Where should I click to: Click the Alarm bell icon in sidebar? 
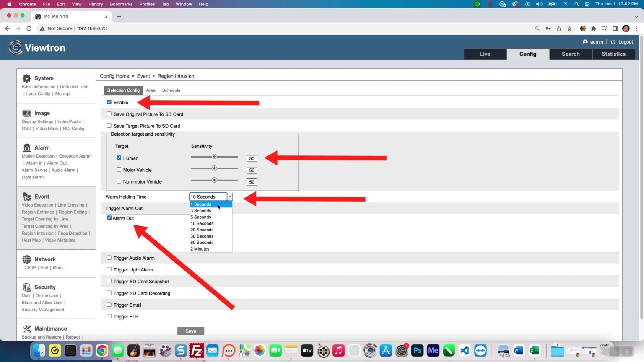click(26, 147)
